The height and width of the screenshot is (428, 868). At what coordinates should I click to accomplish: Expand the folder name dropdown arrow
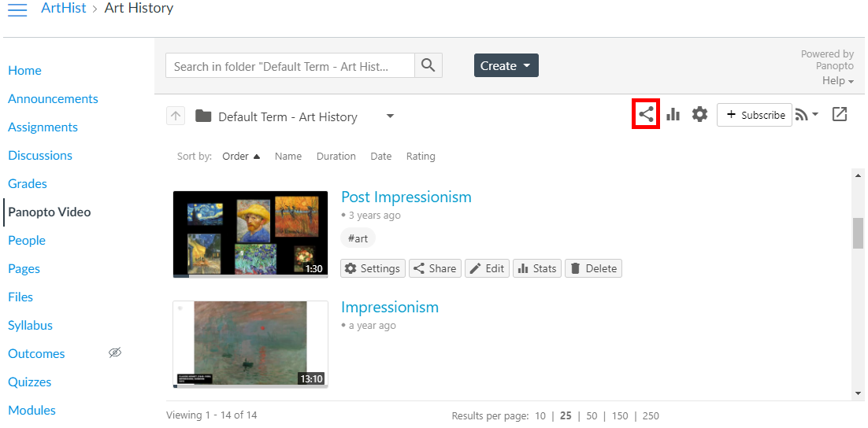click(x=390, y=116)
